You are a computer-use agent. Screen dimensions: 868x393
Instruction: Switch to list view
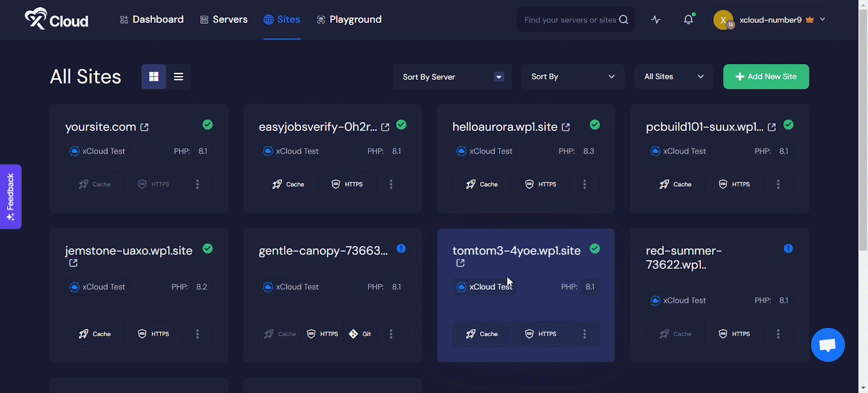pyautogui.click(x=178, y=77)
